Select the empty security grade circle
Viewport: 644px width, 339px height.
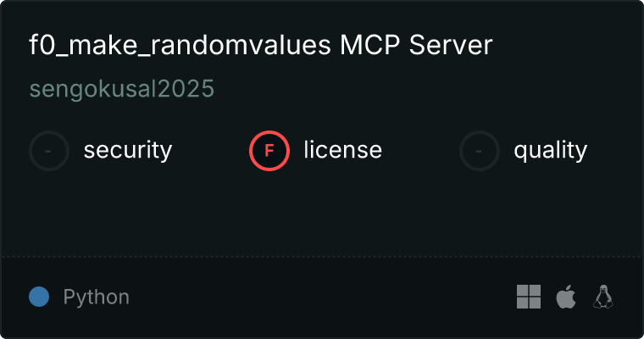49,151
